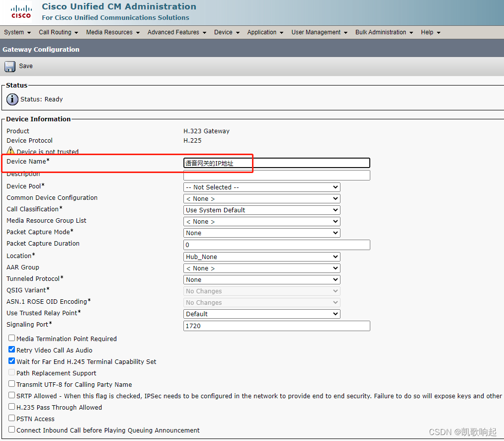This screenshot has height=441, width=504.
Task: Select the Signaling Port field showing 1720
Action: coord(276,326)
